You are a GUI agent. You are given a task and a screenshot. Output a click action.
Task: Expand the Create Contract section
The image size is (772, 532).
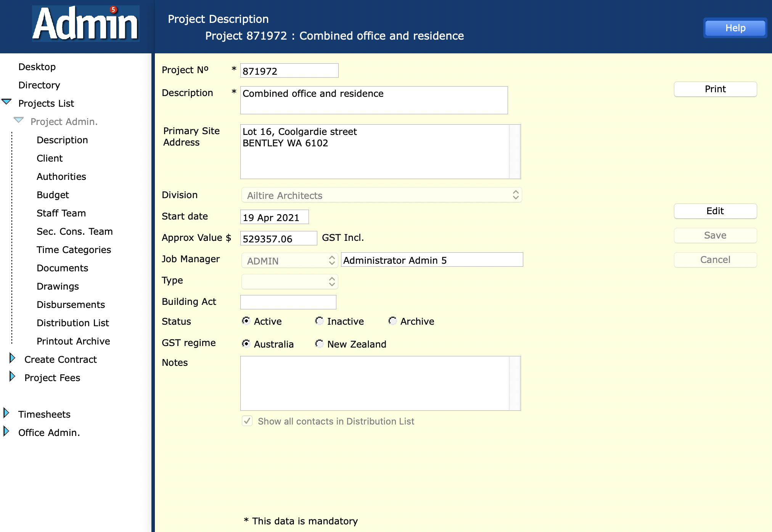coord(12,358)
